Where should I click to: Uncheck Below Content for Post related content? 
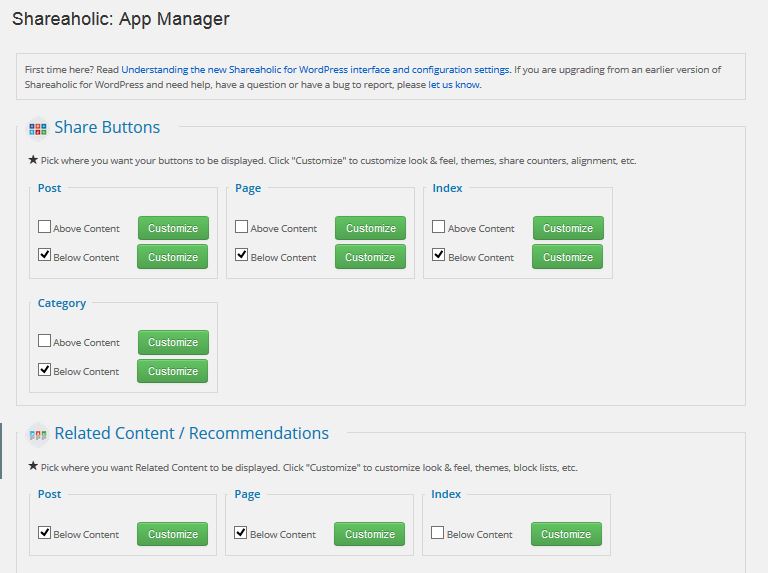45,533
